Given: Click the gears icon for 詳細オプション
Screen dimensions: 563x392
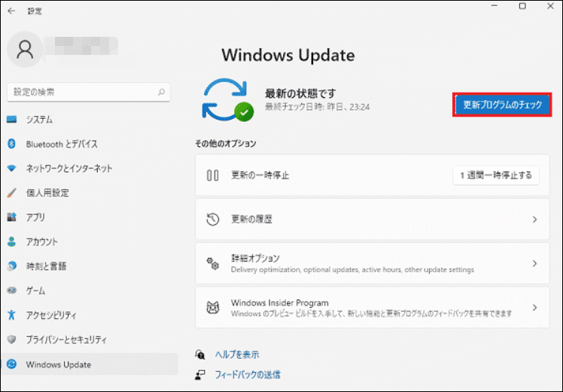Looking at the screenshot, I should pos(212,263).
